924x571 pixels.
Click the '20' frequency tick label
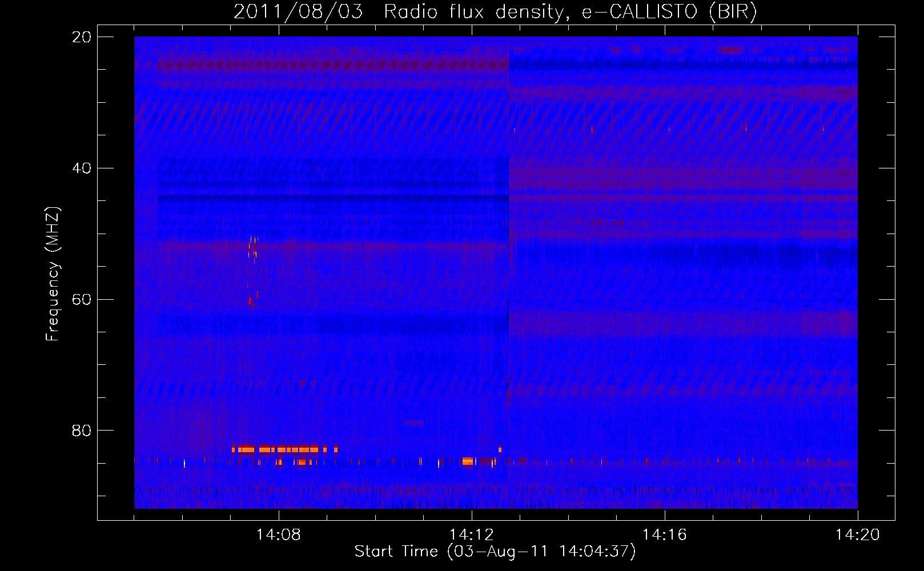pyautogui.click(x=82, y=37)
